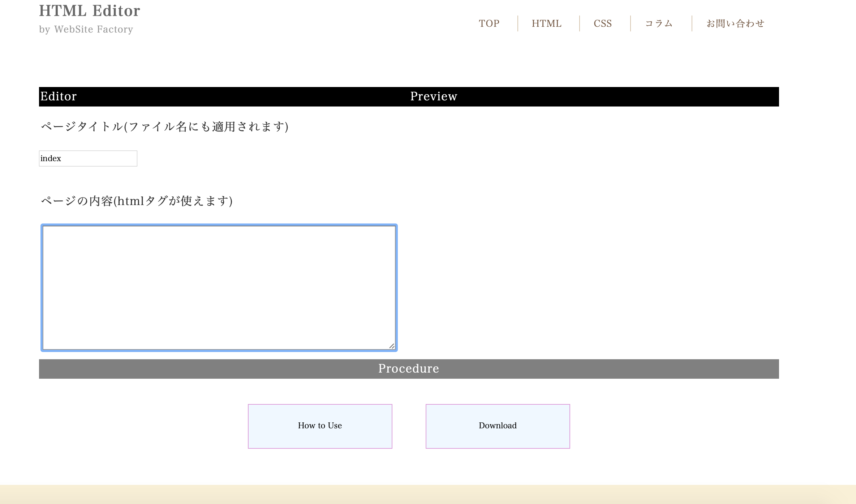The height and width of the screenshot is (504, 856).
Task: Click the Download button
Action: 498,426
